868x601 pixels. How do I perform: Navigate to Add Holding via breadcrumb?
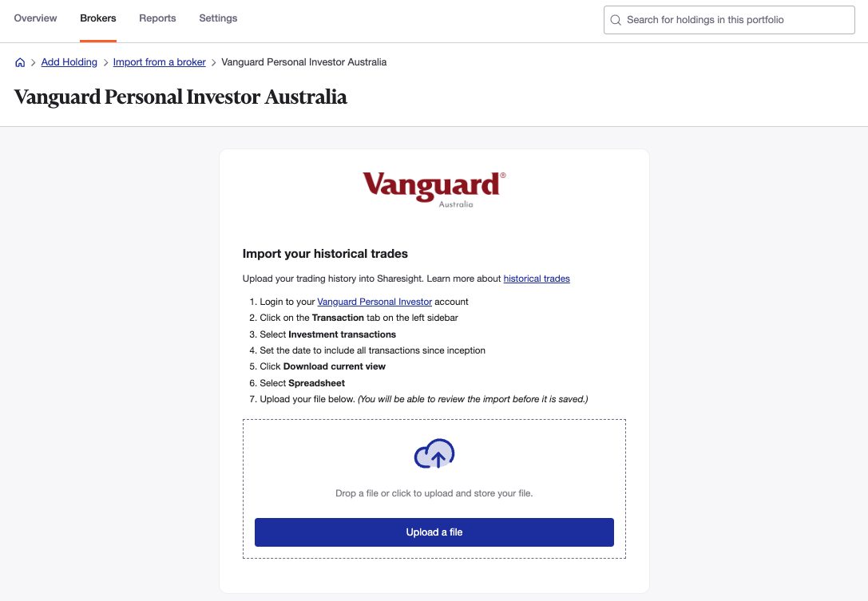69,61
